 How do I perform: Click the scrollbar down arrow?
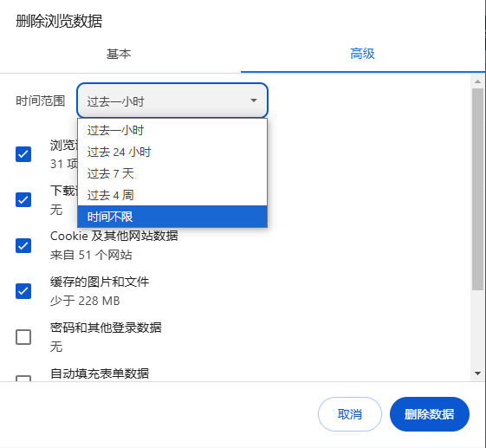477,373
